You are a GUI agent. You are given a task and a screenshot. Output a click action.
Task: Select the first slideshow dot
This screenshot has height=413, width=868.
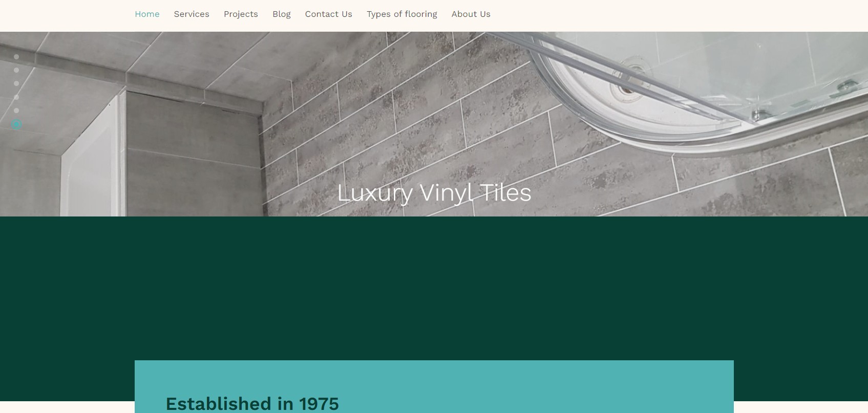[x=16, y=57]
